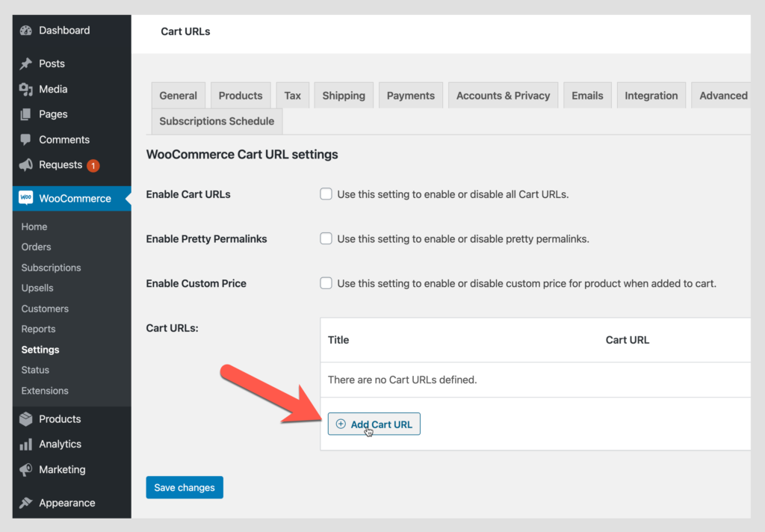765x532 pixels.
Task: Click the Title column header
Action: coord(338,340)
